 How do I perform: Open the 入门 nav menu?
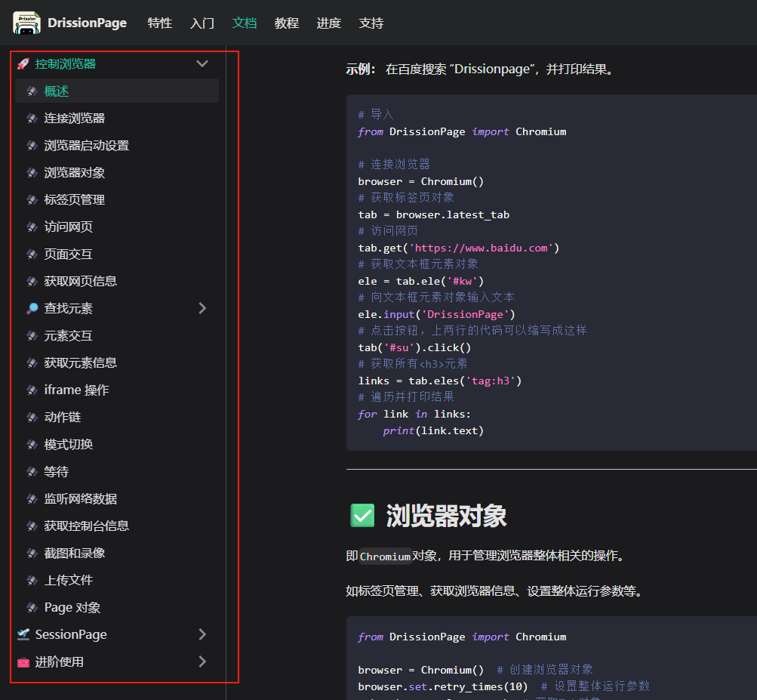(202, 23)
